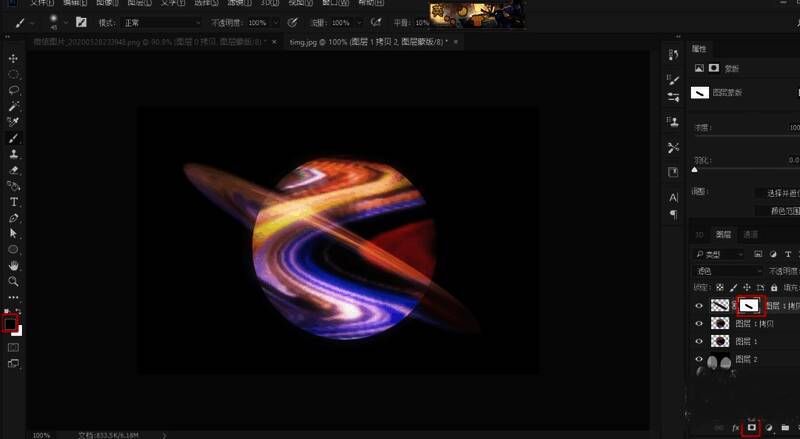Viewport: 800px width, 439px height.
Task: Click the add layer mask button
Action: click(751, 427)
